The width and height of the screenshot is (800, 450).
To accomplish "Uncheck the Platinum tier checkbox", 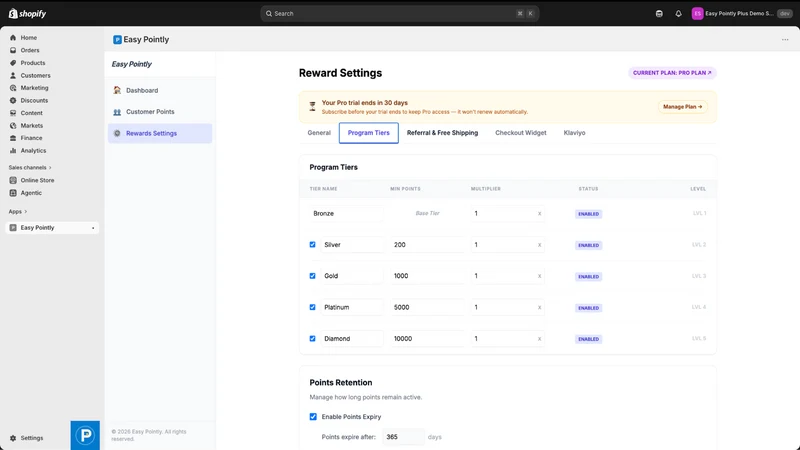I will point(313,307).
